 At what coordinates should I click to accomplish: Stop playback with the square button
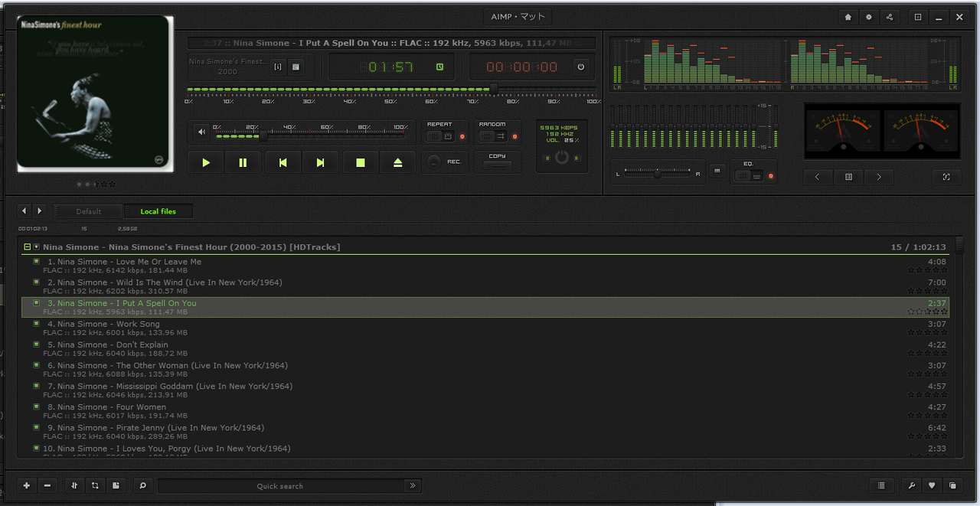point(360,162)
